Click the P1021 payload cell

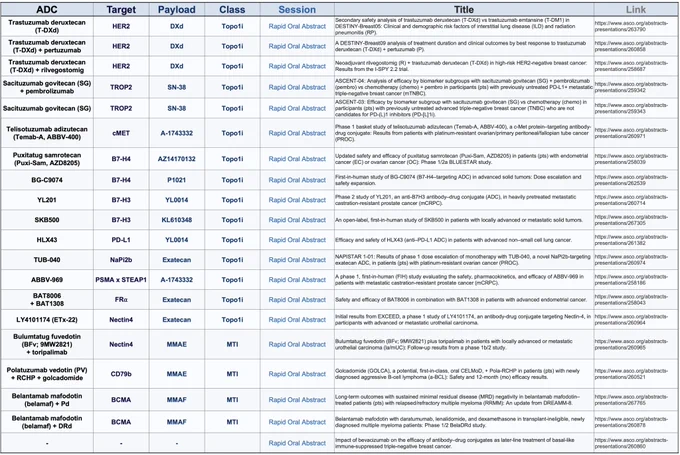(177, 180)
